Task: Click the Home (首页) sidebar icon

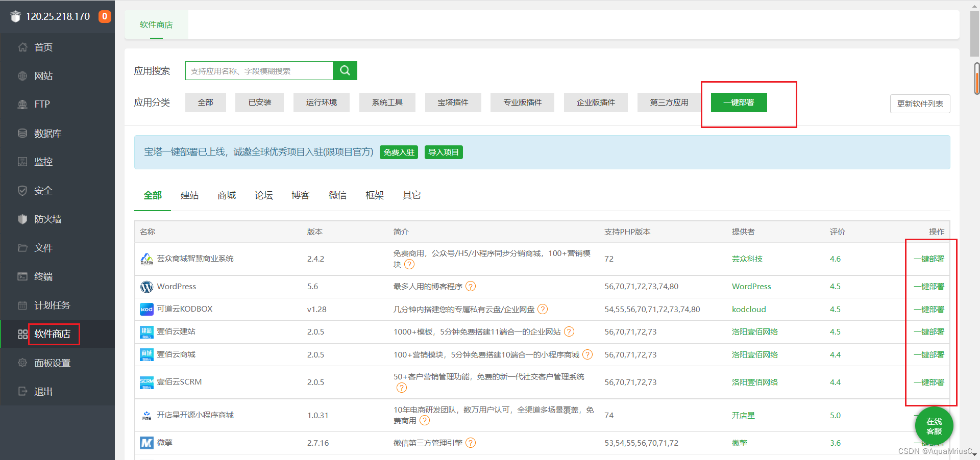Action: pyautogui.click(x=22, y=47)
